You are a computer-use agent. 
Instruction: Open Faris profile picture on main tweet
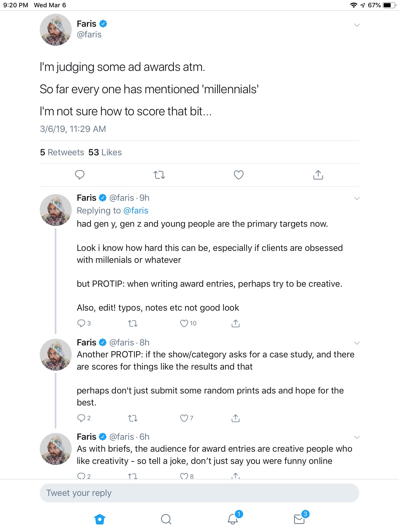[56, 30]
